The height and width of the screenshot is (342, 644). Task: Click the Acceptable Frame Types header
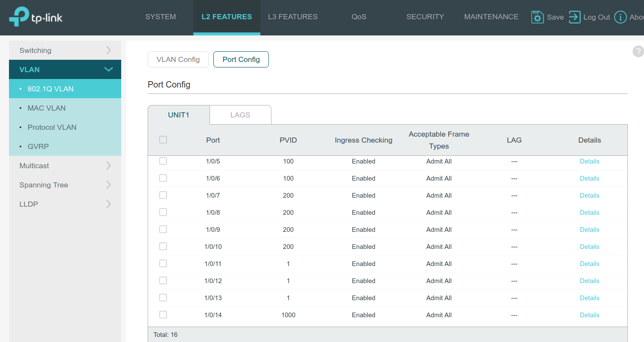[439, 140]
